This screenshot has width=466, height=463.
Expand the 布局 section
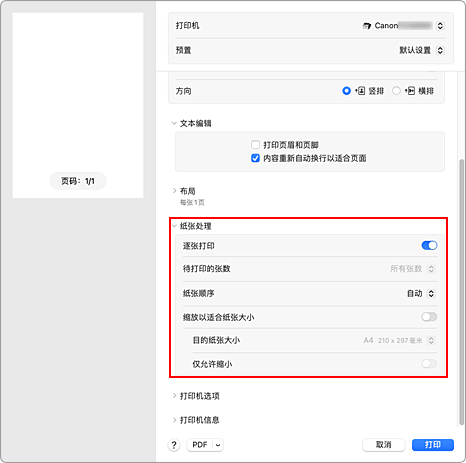coord(174,191)
